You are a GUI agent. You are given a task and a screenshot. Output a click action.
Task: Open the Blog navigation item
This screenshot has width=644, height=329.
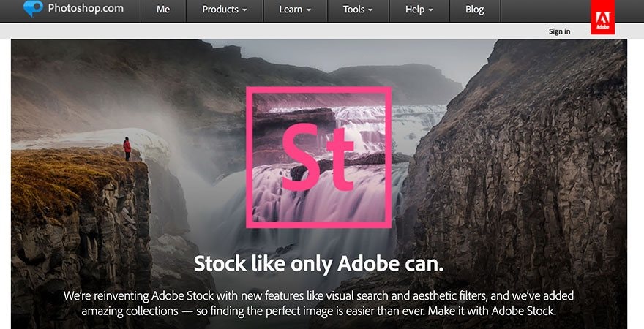tap(474, 10)
